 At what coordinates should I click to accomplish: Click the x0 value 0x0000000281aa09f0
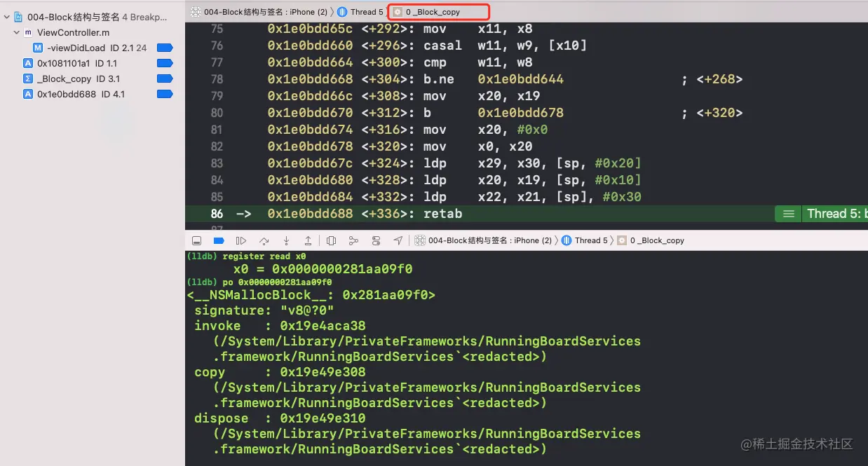342,269
